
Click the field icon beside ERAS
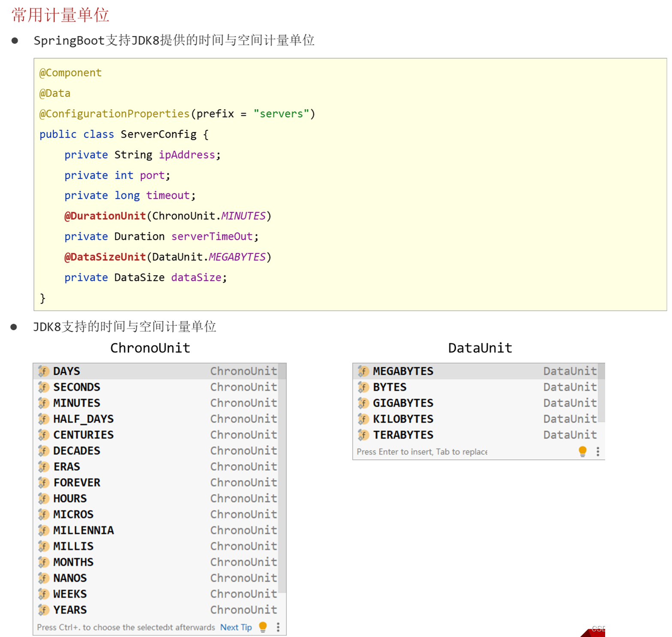(x=43, y=466)
